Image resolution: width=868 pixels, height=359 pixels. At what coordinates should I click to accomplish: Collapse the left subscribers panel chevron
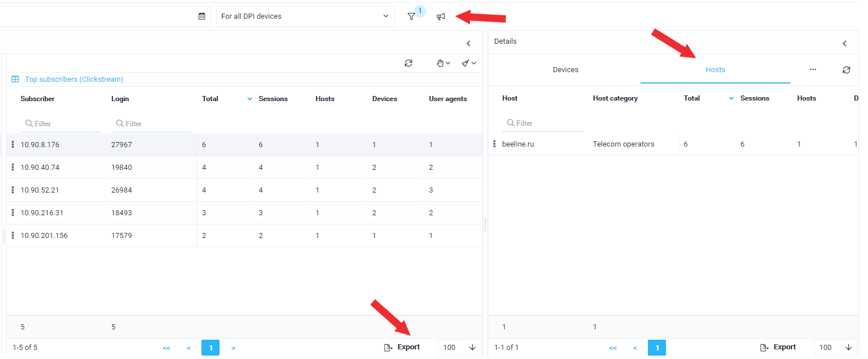coord(469,43)
